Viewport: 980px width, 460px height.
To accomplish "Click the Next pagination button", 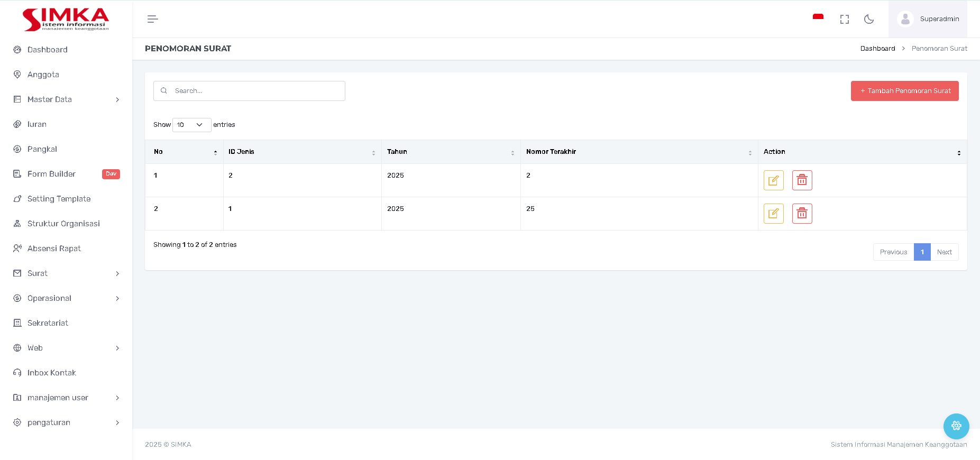I will pos(944,252).
